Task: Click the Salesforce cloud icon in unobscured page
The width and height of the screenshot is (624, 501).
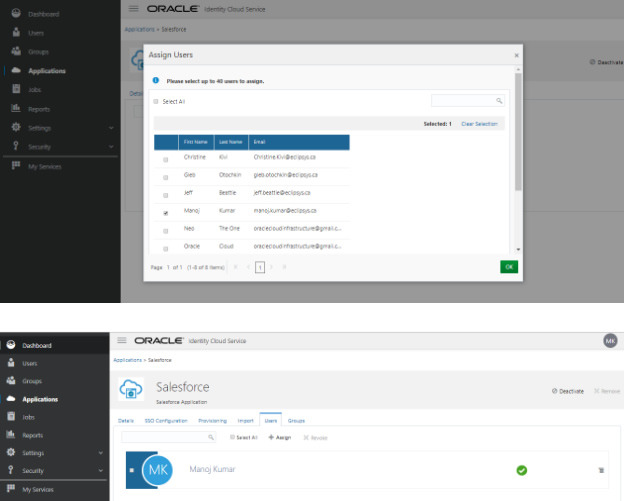Action: pos(132,390)
